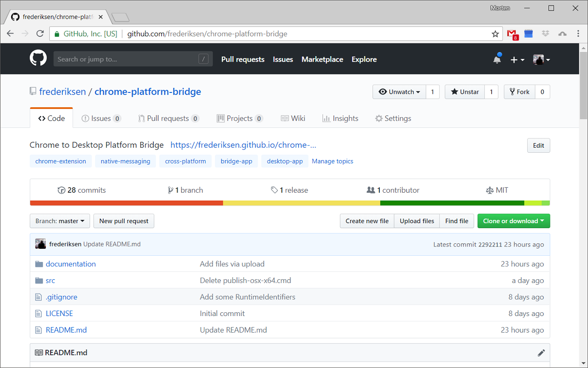Image resolution: width=588 pixels, height=368 pixels.
Task: Unstar this repository
Action: point(464,92)
